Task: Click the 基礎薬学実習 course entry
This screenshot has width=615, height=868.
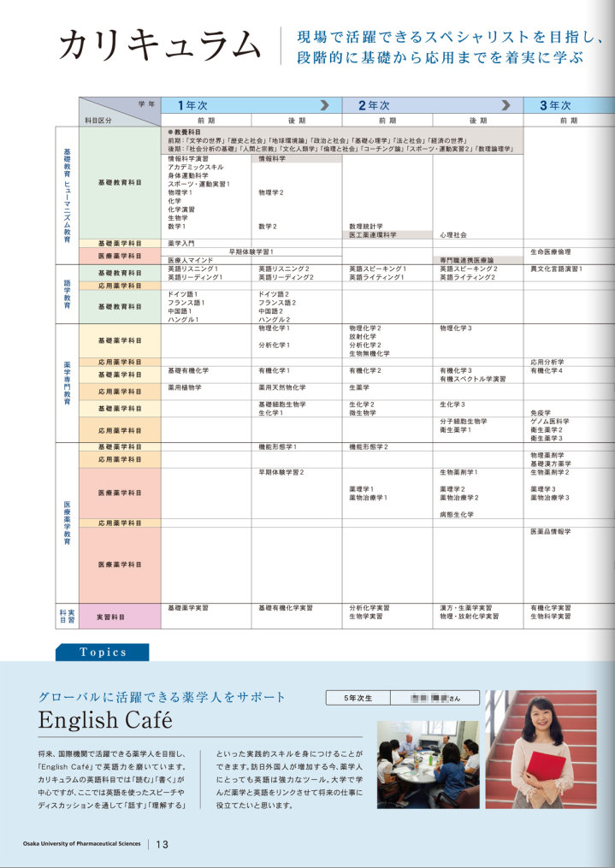Action: point(188,608)
